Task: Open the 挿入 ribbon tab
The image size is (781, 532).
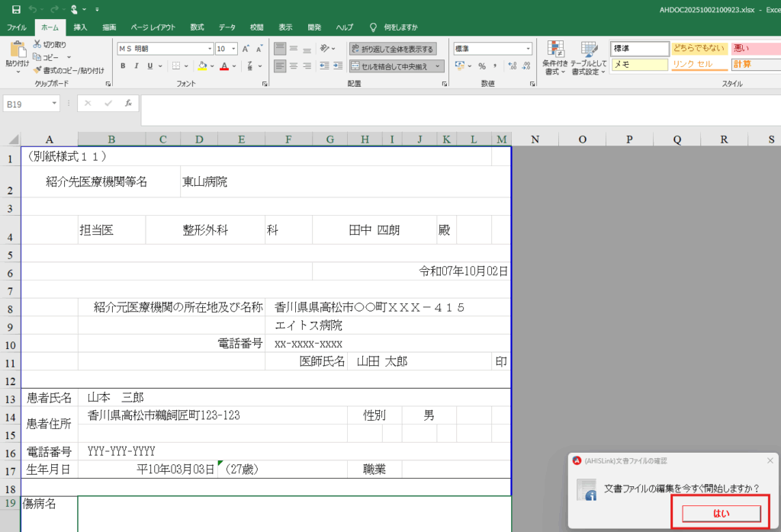Action: pos(80,27)
